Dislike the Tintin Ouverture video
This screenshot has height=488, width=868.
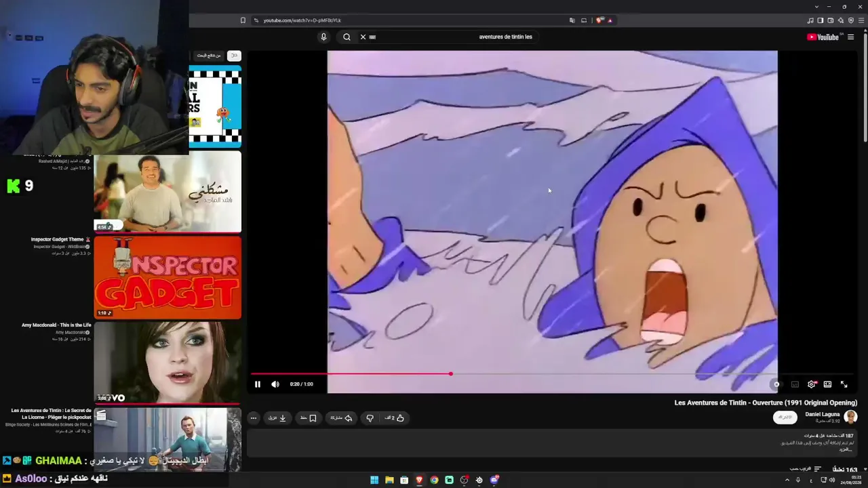[370, 418]
